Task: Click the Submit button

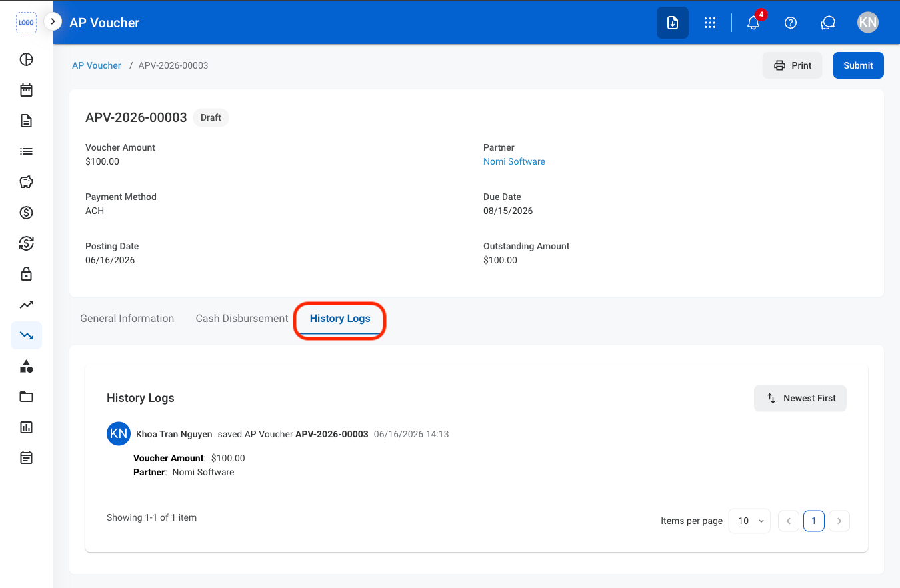Action: [x=858, y=65]
